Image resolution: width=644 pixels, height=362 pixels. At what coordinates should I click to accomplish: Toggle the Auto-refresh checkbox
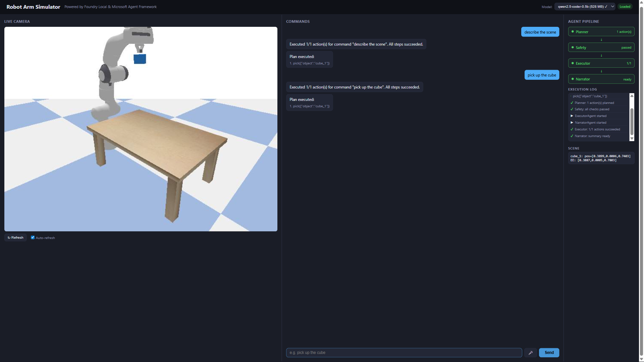(33, 238)
